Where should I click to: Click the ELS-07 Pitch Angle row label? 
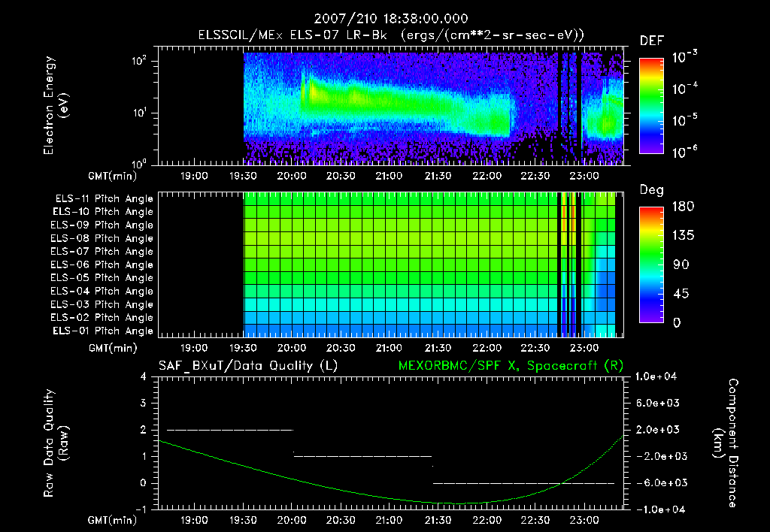(x=102, y=251)
